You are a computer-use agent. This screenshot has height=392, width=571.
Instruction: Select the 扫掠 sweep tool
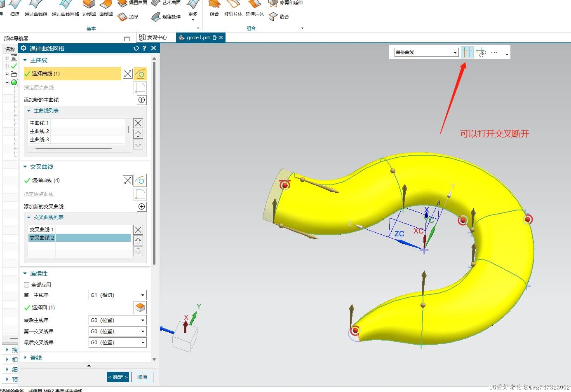tap(15, 9)
